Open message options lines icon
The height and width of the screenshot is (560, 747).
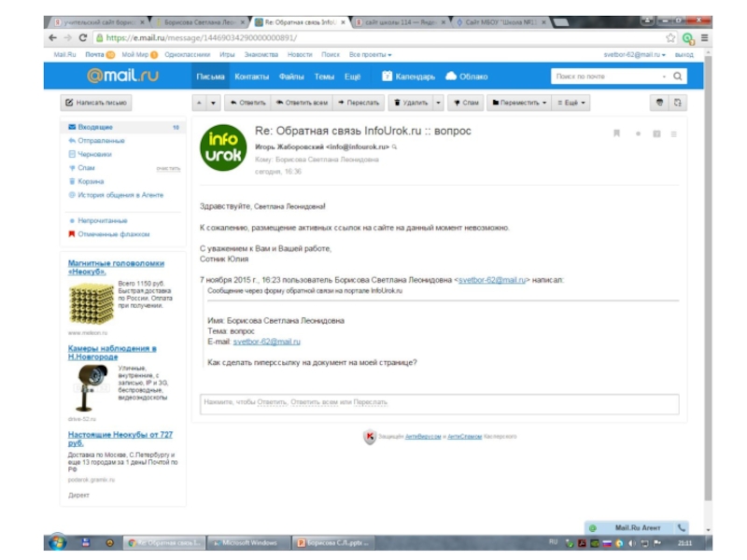tap(673, 133)
